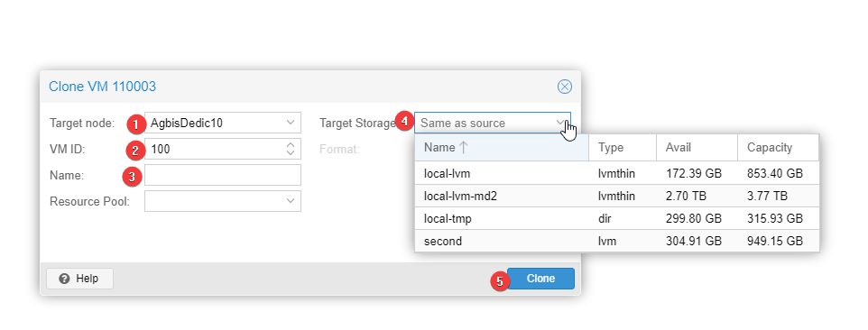Screen dimensions: 868x330
Task: Click the 949.15 GB capacity cell
Action: (779, 241)
